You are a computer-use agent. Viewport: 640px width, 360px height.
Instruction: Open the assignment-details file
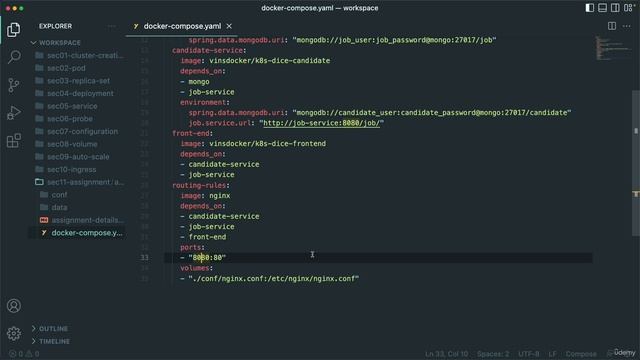[x=82, y=220]
